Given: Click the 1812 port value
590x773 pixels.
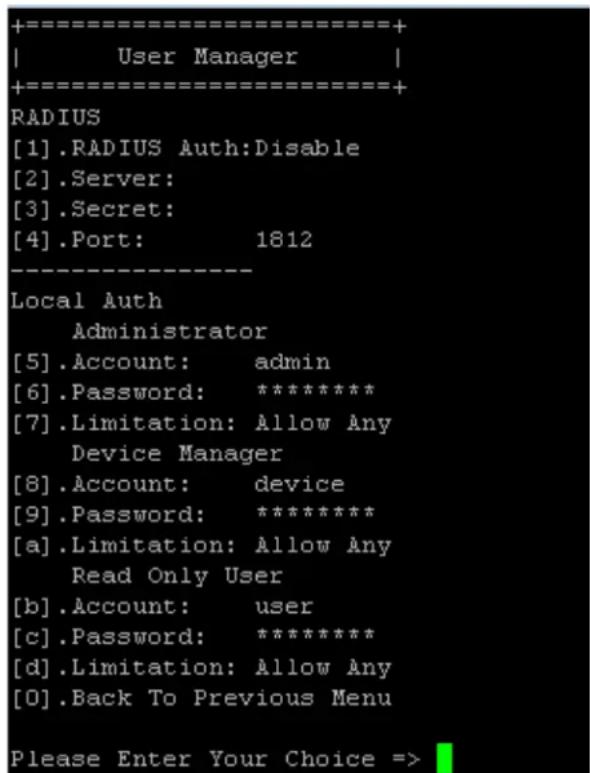Looking at the screenshot, I should coord(284,240).
